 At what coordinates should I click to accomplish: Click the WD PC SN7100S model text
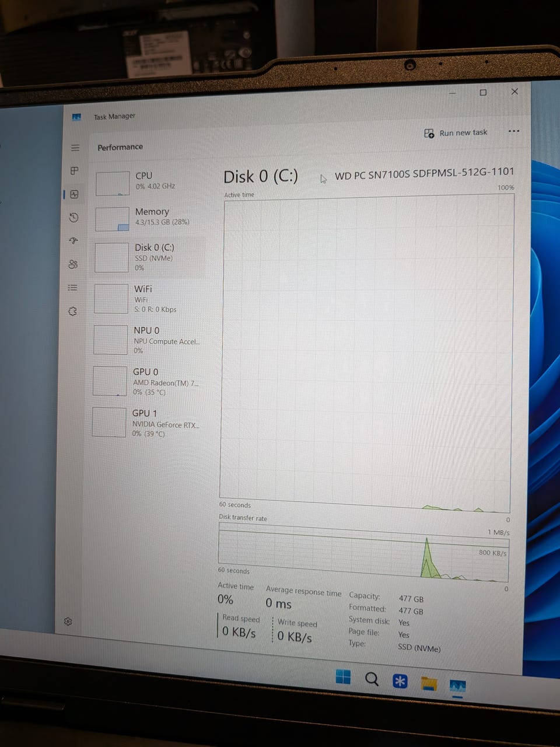pos(425,173)
